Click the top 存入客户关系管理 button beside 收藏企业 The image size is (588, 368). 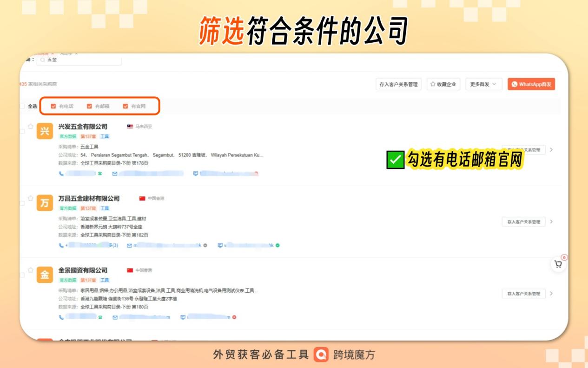[x=398, y=84]
